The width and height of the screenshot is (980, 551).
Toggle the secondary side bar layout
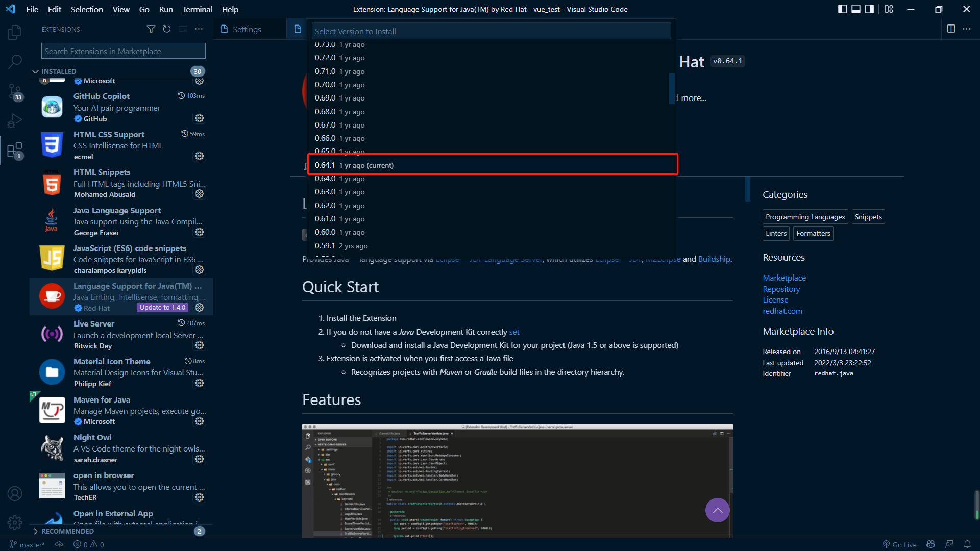[x=869, y=9]
